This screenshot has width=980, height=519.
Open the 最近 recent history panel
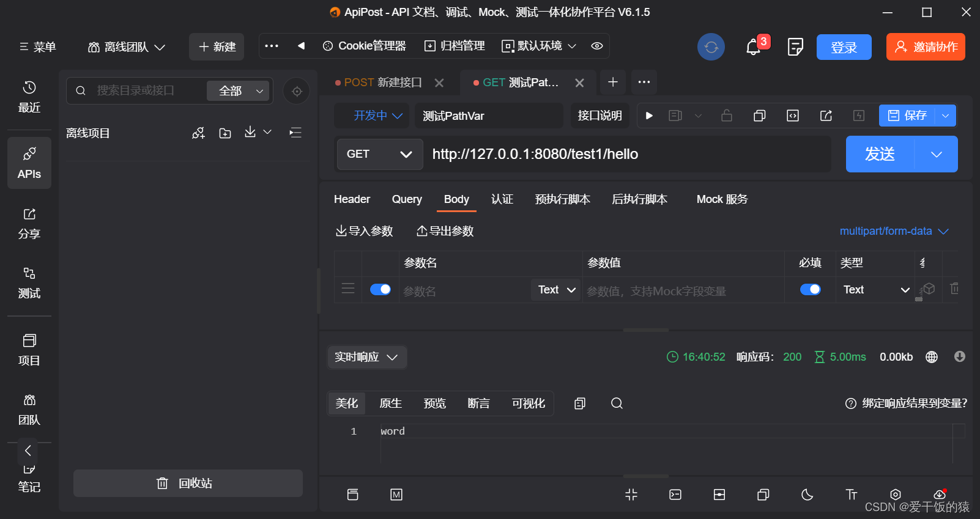tap(29, 97)
